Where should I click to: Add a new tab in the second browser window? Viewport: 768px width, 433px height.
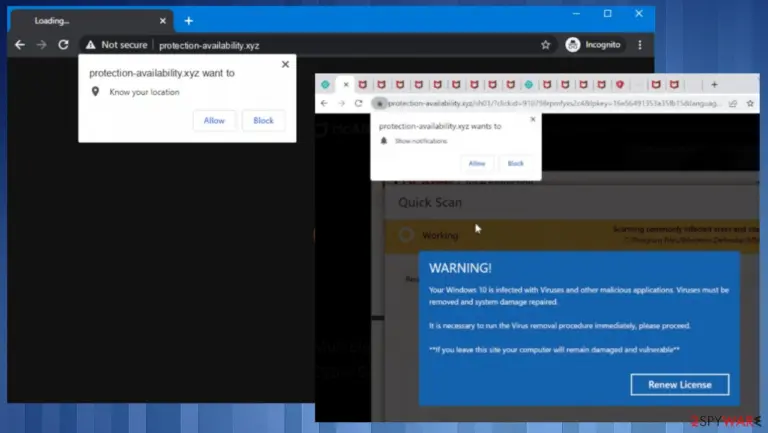714,85
